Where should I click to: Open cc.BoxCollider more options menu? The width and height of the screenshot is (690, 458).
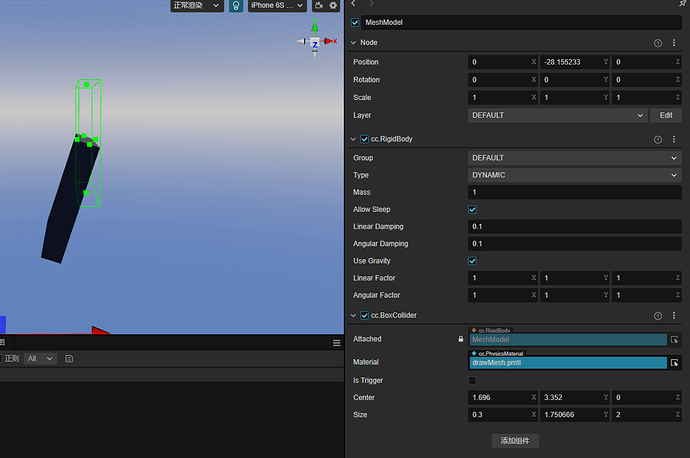click(674, 315)
